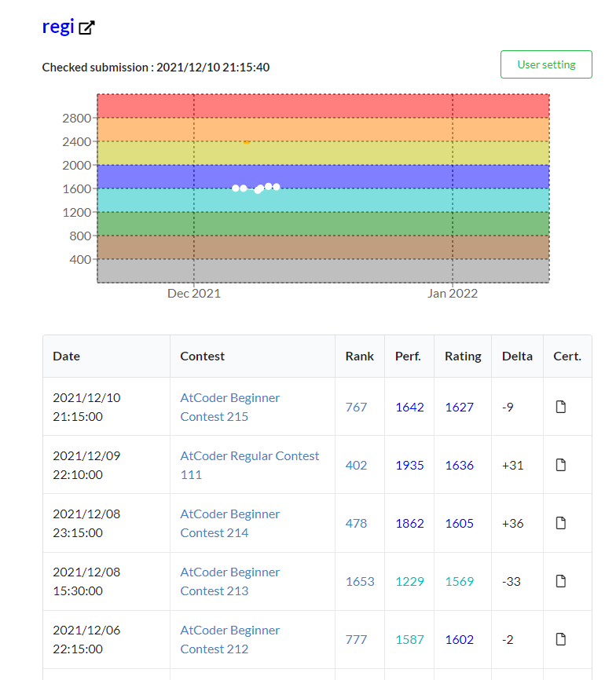Click delta value -33
This screenshot has height=680, width=616.
coord(511,582)
